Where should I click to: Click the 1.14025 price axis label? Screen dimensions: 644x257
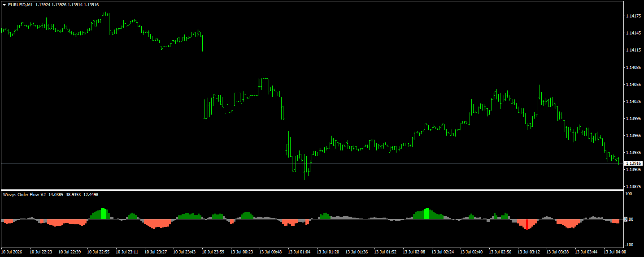pos(633,102)
